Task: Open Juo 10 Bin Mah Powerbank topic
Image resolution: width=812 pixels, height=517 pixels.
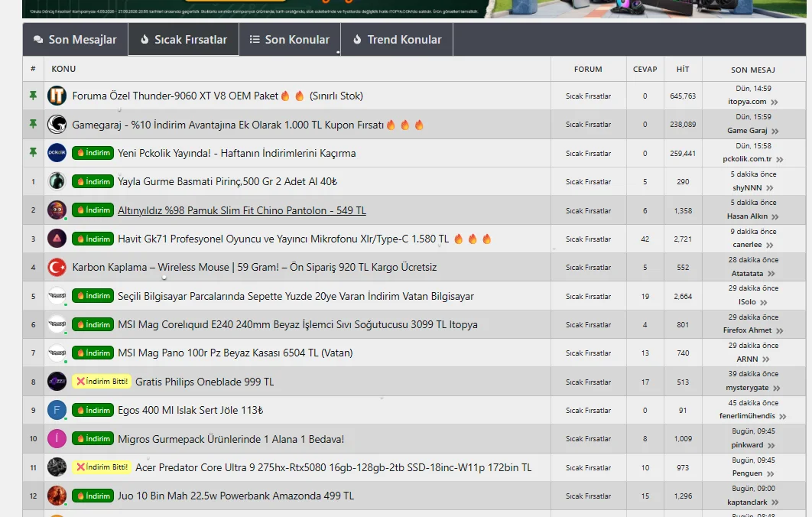Action: tap(235, 496)
